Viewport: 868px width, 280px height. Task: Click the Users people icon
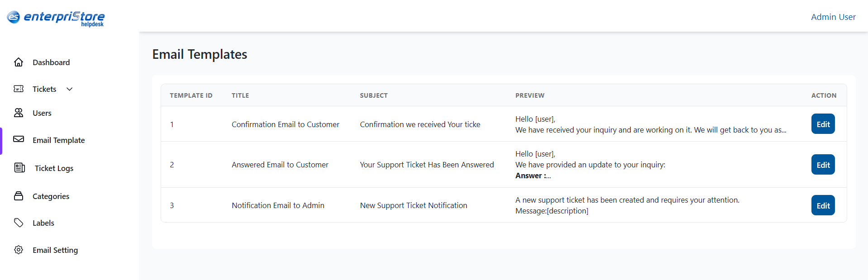(x=19, y=113)
